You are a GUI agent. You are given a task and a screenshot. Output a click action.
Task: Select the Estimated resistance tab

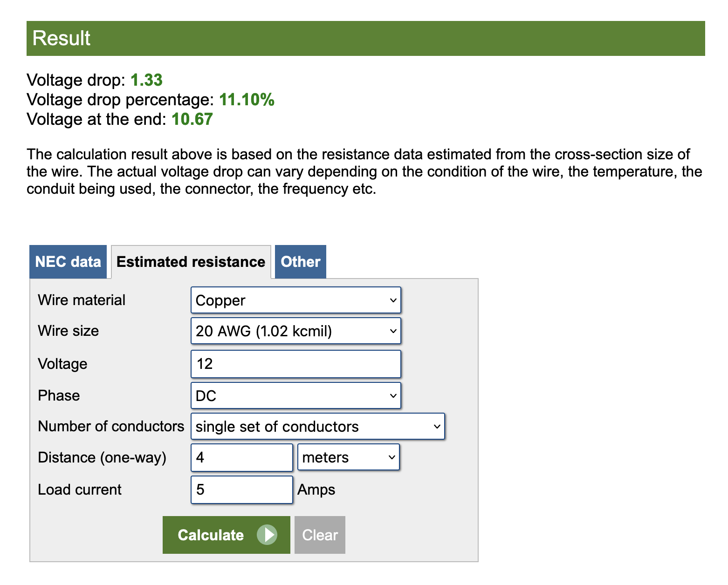(x=191, y=262)
